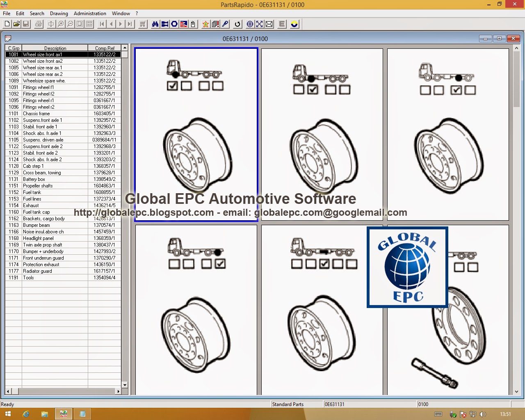Print the drawing with the printer icon
525x420 pixels.
point(39,24)
